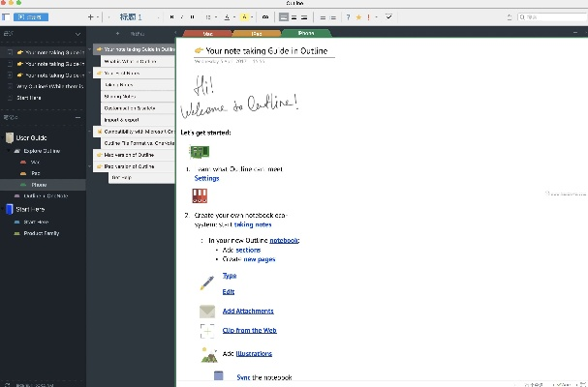
Task: Apply the font color button
Action: point(227,17)
